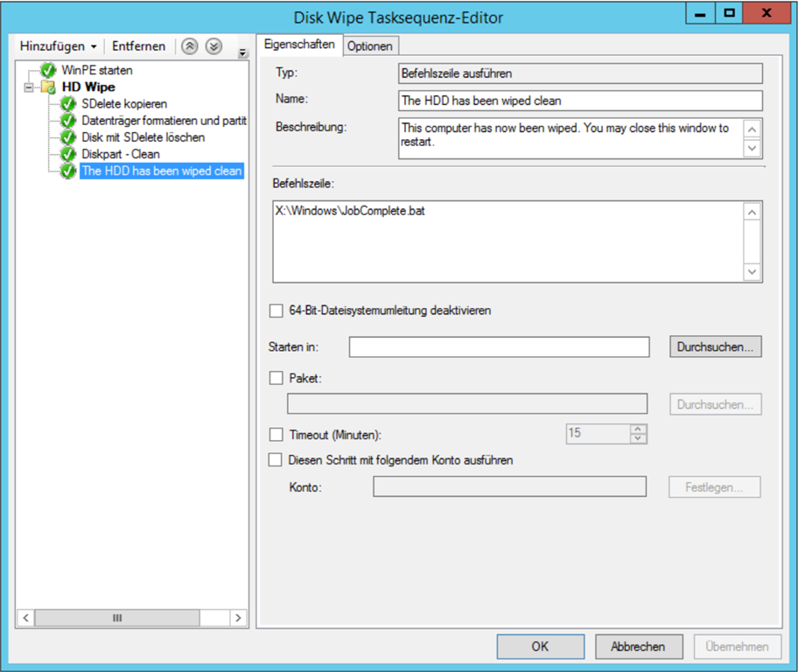Image resolution: width=798 pixels, height=672 pixels.
Task: Toggle the Timeout (Minuten) checkbox
Action: pyautogui.click(x=276, y=434)
